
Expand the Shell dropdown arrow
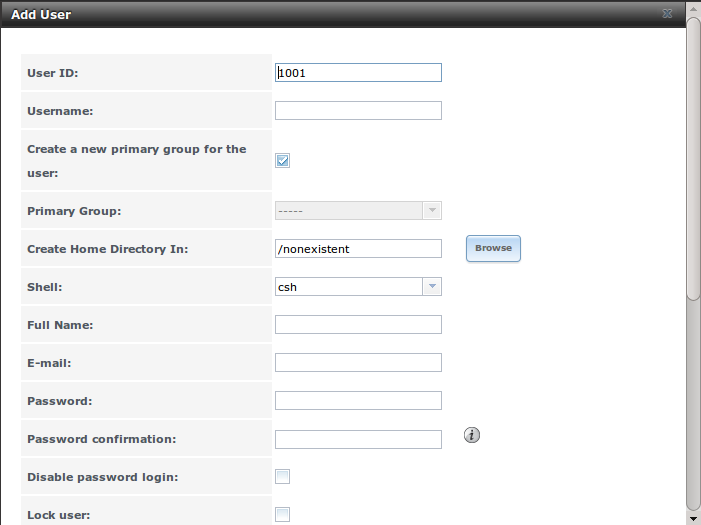432,287
